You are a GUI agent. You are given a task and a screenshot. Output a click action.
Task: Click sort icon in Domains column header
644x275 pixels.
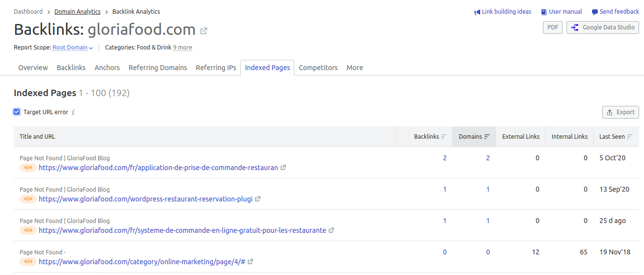[x=487, y=137]
